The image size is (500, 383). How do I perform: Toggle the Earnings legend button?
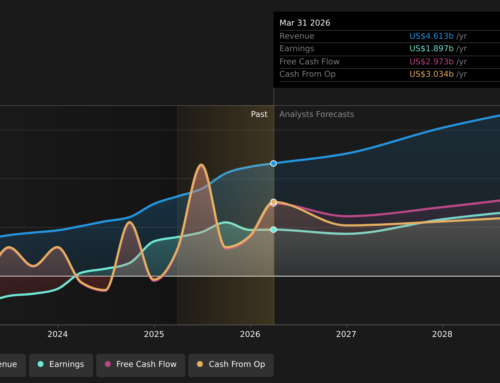61,365
